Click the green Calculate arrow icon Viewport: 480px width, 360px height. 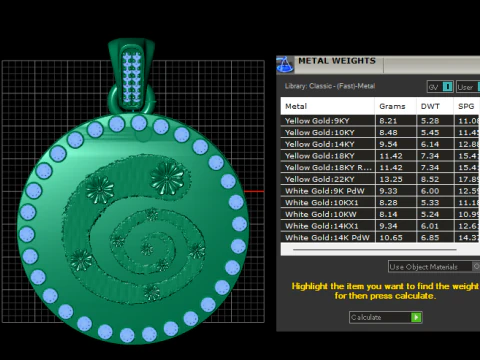coord(416,317)
